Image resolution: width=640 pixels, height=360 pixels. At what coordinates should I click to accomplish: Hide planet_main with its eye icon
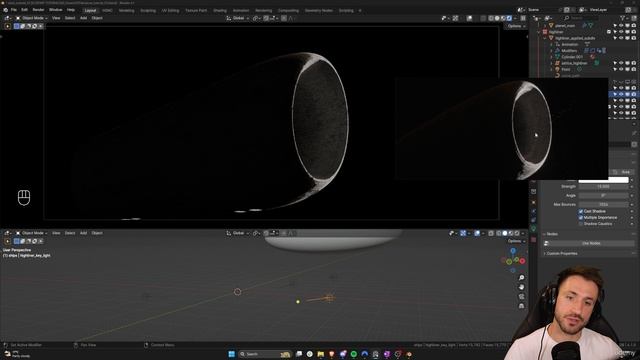point(621,26)
